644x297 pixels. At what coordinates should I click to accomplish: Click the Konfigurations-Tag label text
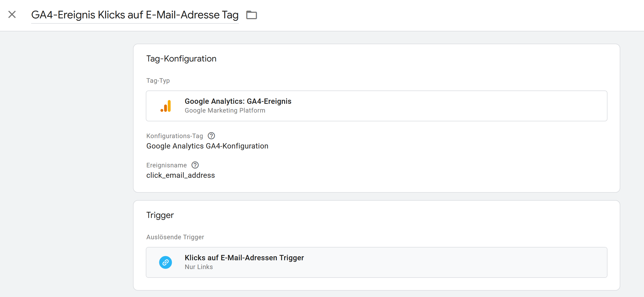pyautogui.click(x=175, y=136)
